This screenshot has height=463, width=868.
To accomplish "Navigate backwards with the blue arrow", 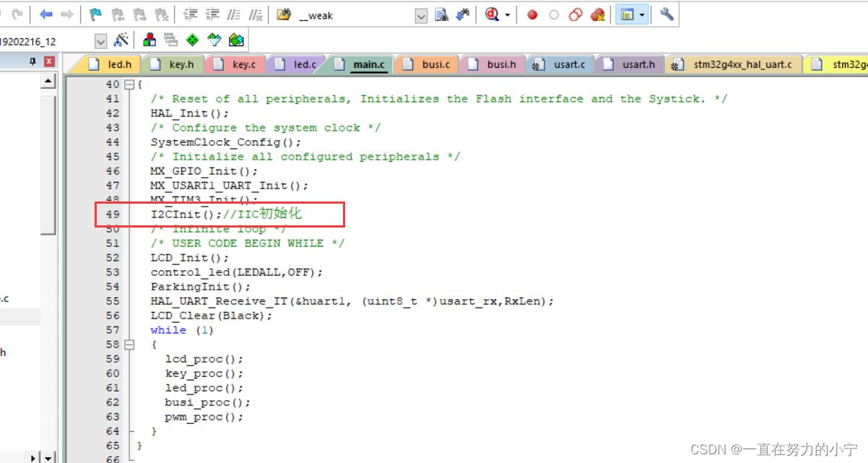I will coord(46,14).
